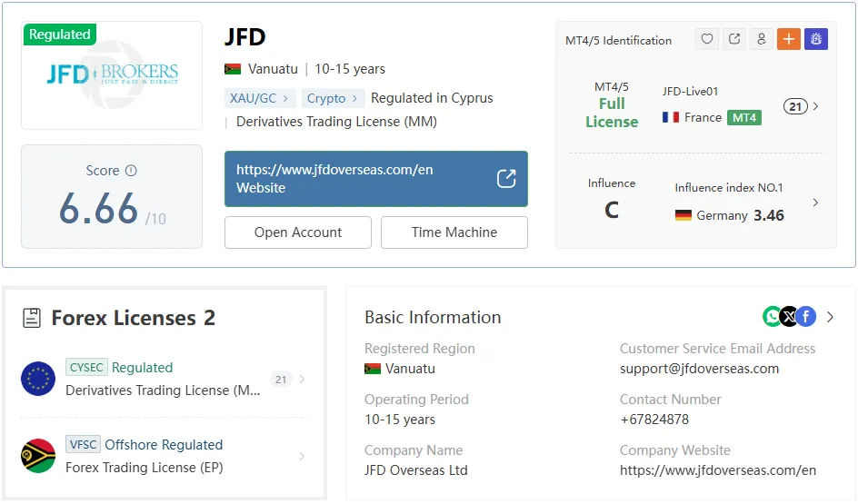
Task: Click the JFD Brokers logo
Action: (x=112, y=74)
